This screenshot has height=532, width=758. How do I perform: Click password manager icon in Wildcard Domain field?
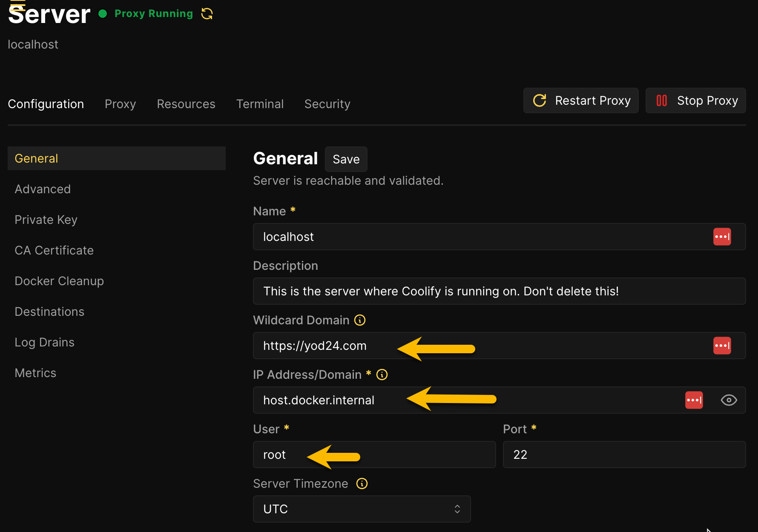(722, 346)
